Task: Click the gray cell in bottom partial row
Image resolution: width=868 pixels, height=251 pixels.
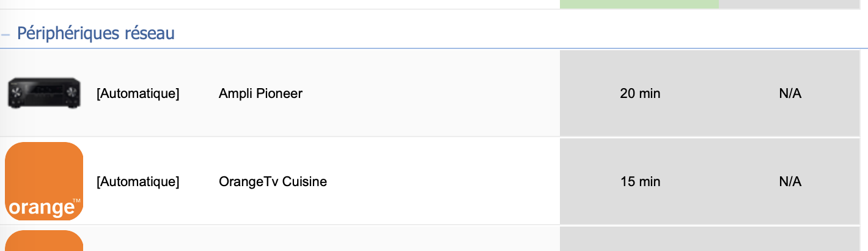Action: coord(710,239)
